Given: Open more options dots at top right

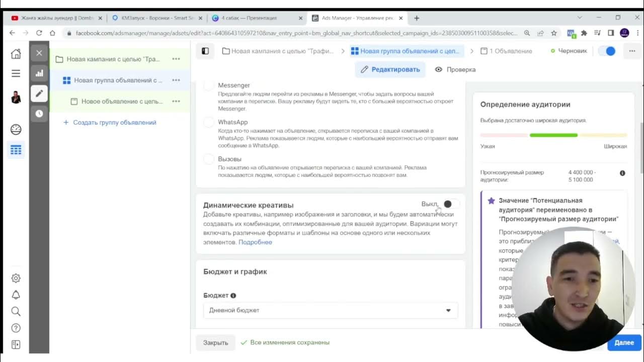Looking at the screenshot, I should click(632, 51).
